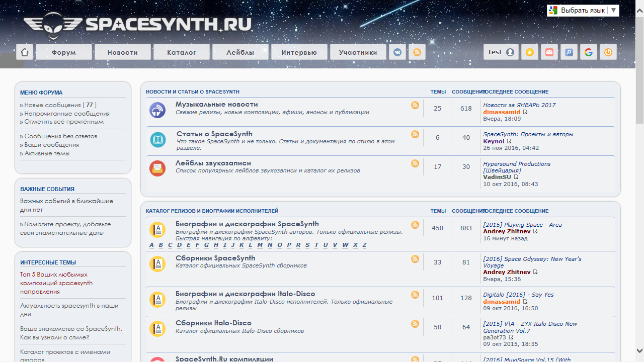Go to the Каталог menu item
Viewport: 644px width, 362px height.
click(182, 52)
